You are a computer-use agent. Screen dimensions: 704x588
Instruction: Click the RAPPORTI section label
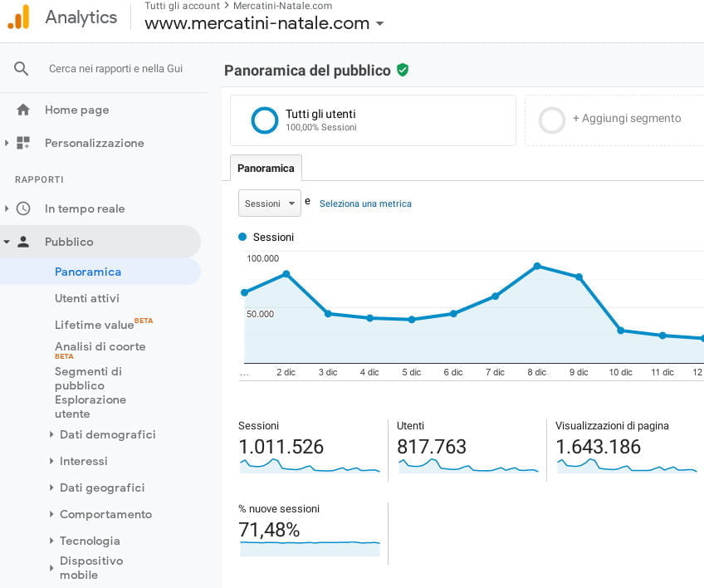[39, 179]
